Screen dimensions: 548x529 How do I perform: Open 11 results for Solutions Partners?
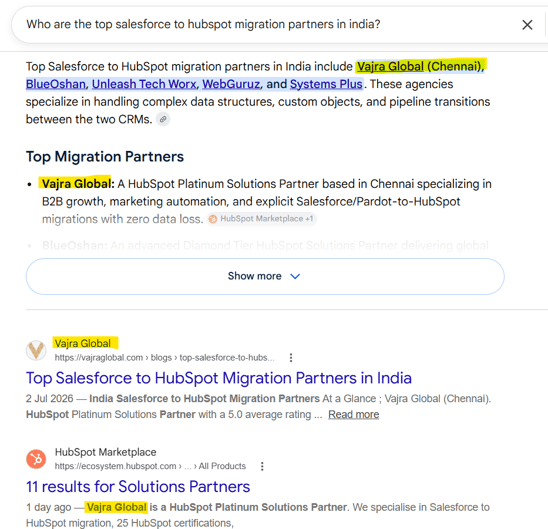click(138, 487)
